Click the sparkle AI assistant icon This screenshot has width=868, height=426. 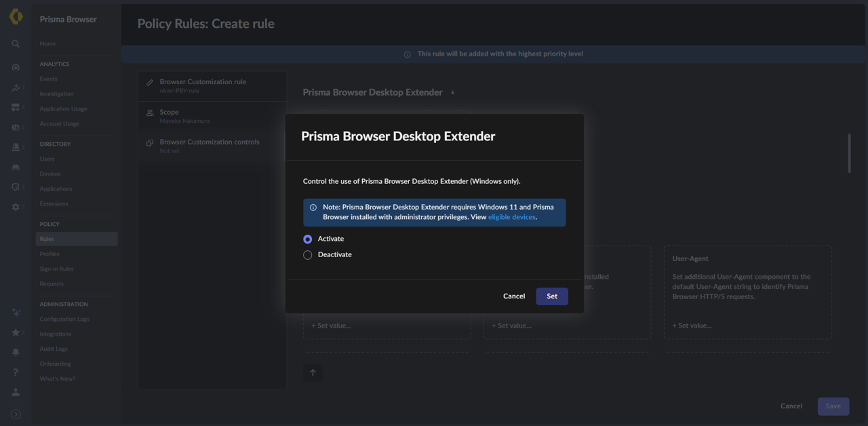point(16,312)
